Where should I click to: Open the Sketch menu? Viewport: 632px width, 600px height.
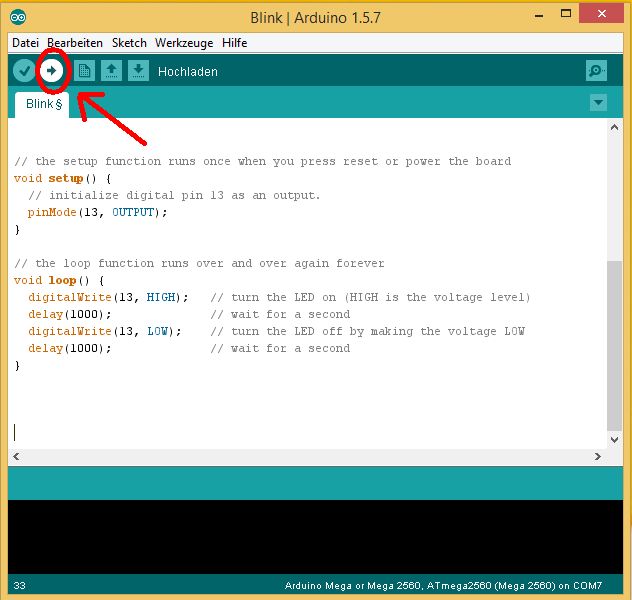click(x=129, y=43)
